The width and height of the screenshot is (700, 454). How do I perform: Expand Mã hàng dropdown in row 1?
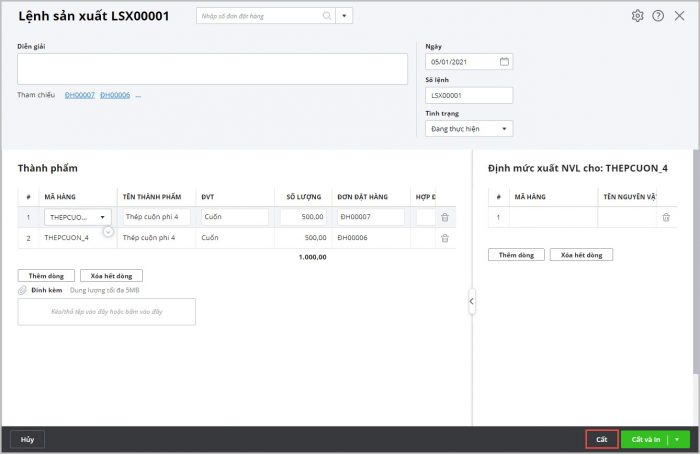coord(103,217)
